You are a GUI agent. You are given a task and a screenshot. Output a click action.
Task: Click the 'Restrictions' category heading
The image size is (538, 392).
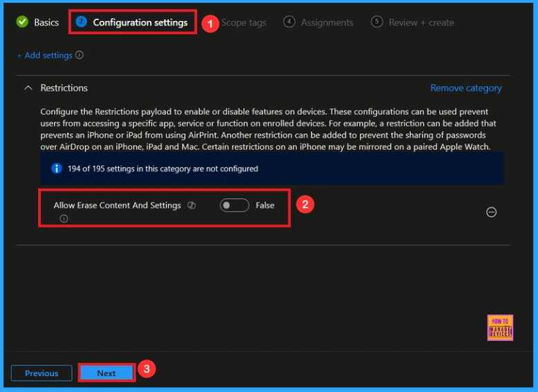click(x=64, y=88)
